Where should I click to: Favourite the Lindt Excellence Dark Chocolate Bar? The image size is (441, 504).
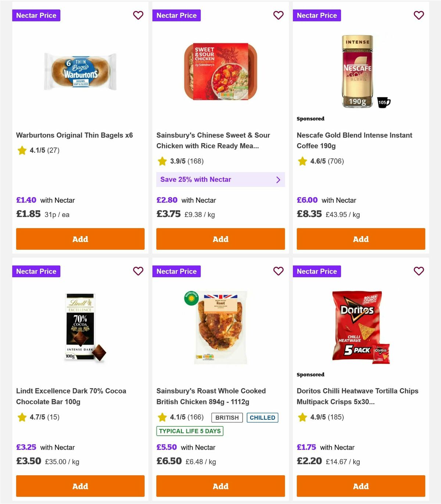tap(138, 271)
